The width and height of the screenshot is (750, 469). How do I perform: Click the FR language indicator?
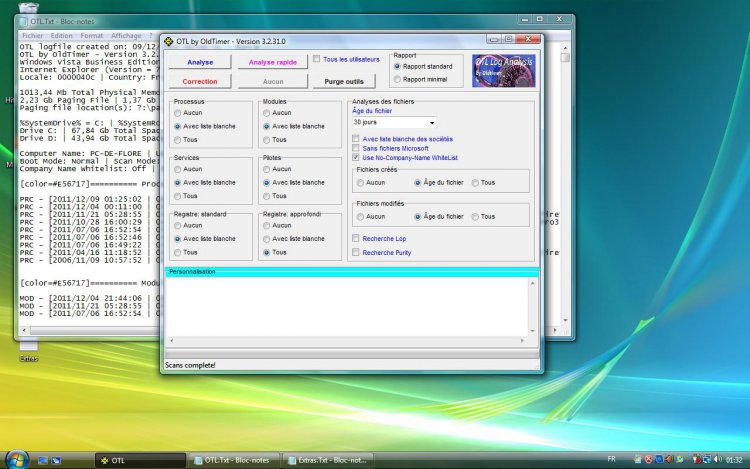[611, 459]
